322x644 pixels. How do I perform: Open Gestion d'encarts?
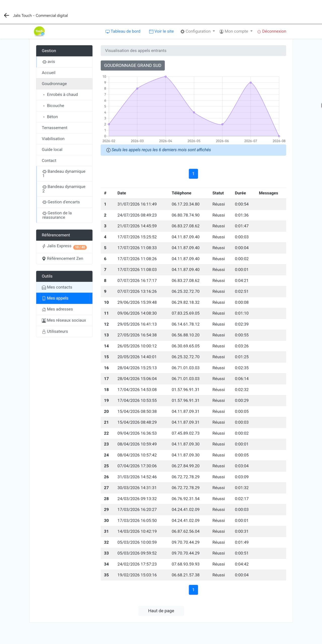[64, 202]
